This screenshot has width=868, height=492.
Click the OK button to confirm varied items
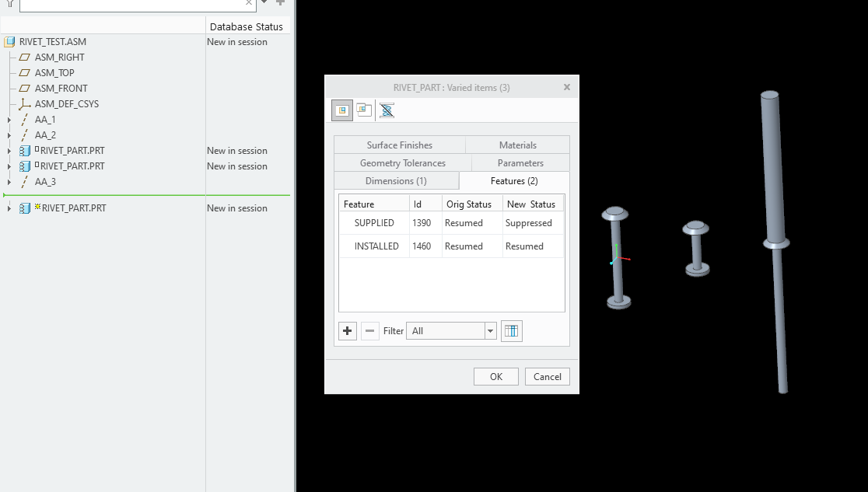click(495, 376)
